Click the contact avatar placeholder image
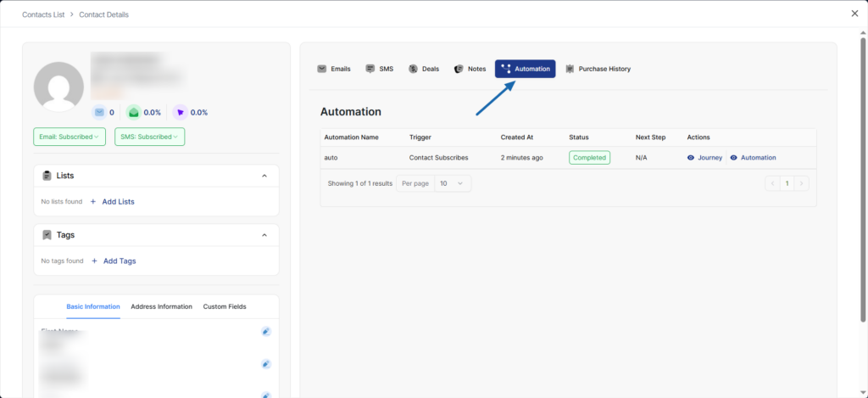 pos(58,87)
